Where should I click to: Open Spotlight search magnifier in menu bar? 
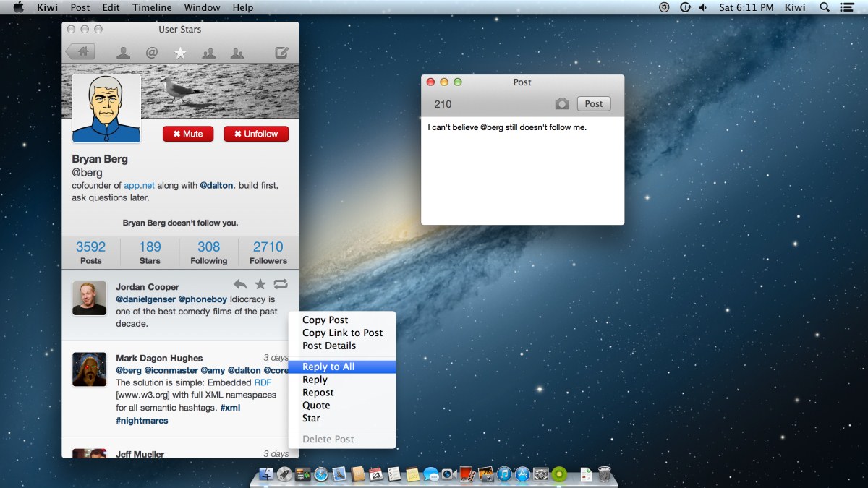(x=825, y=7)
